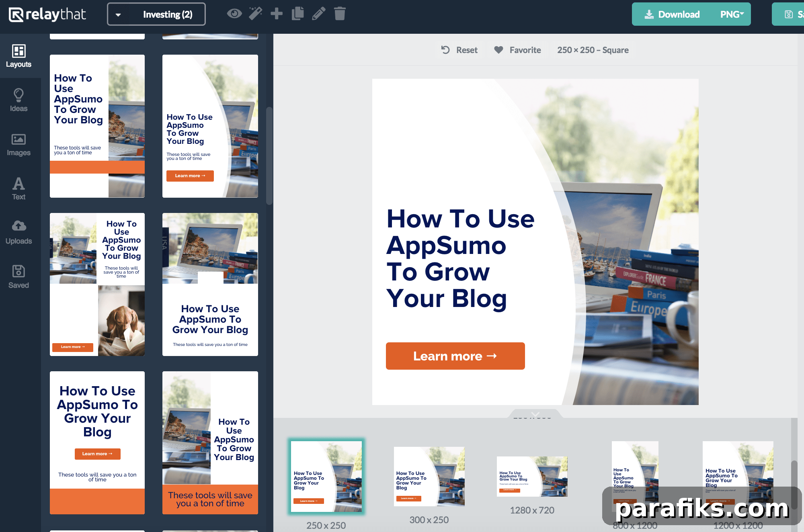Open the Text tab in sidebar
This screenshot has height=532, width=804.
click(x=19, y=188)
